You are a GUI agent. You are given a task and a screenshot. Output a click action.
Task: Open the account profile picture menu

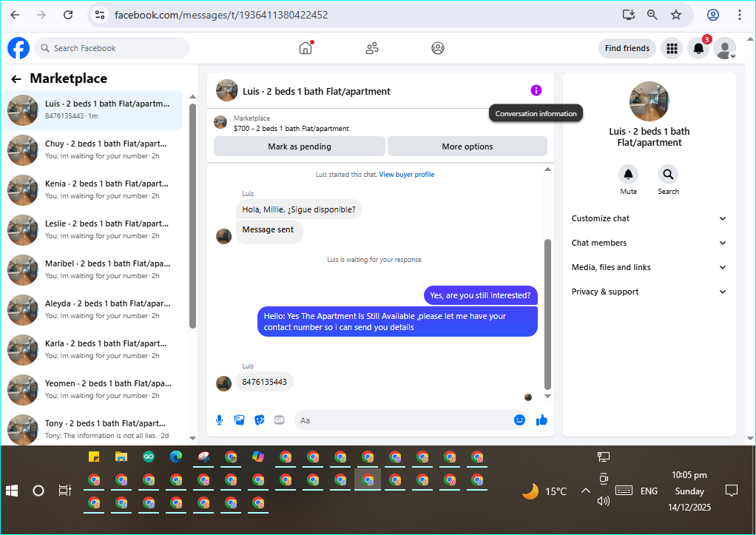(725, 48)
